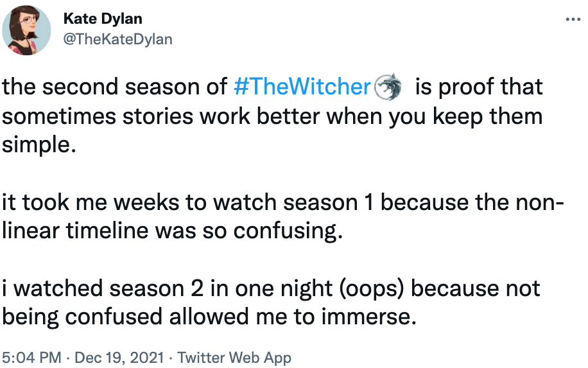
Task: Open the @TheKateDylan handle link
Action: point(118,39)
